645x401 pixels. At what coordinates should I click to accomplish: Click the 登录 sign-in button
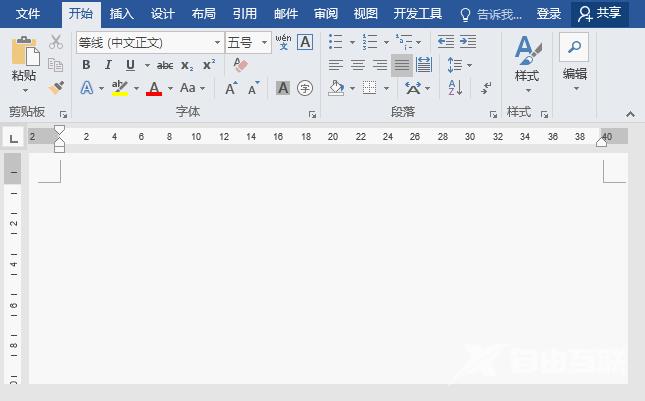(x=549, y=14)
